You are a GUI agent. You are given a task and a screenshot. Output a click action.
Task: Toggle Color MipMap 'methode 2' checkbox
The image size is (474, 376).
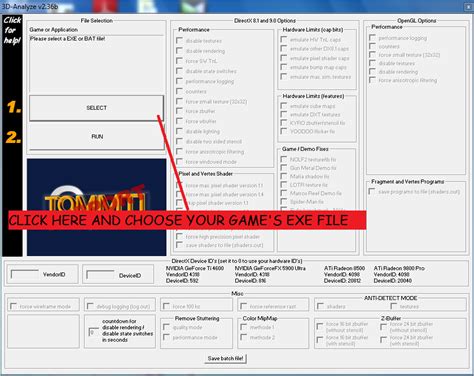[x=244, y=337]
